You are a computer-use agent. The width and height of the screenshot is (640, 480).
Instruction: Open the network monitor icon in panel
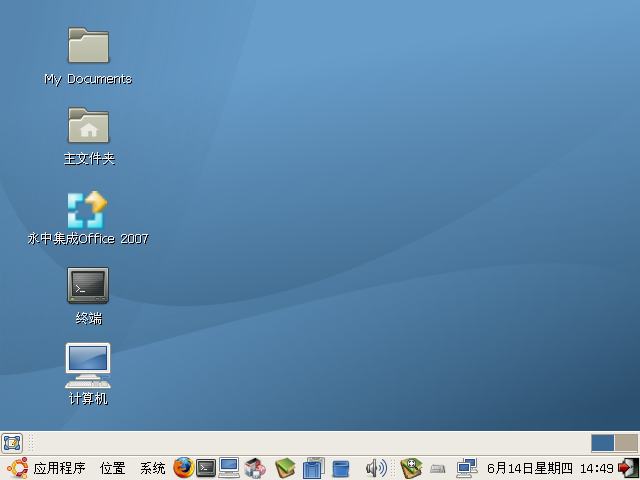pos(467,468)
